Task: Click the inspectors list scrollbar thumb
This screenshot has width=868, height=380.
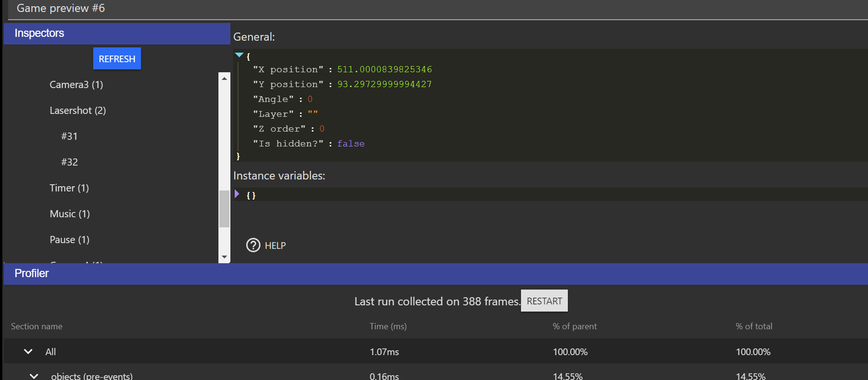Action: (x=224, y=209)
